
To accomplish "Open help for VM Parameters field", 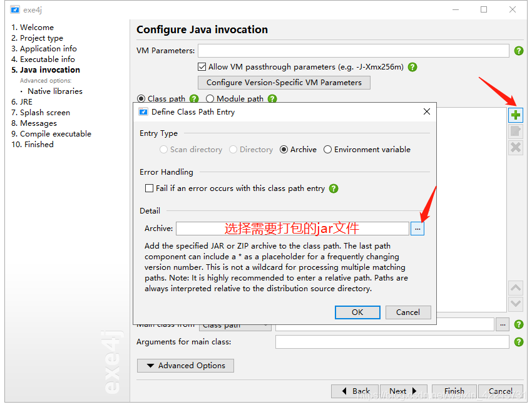I will [518, 51].
